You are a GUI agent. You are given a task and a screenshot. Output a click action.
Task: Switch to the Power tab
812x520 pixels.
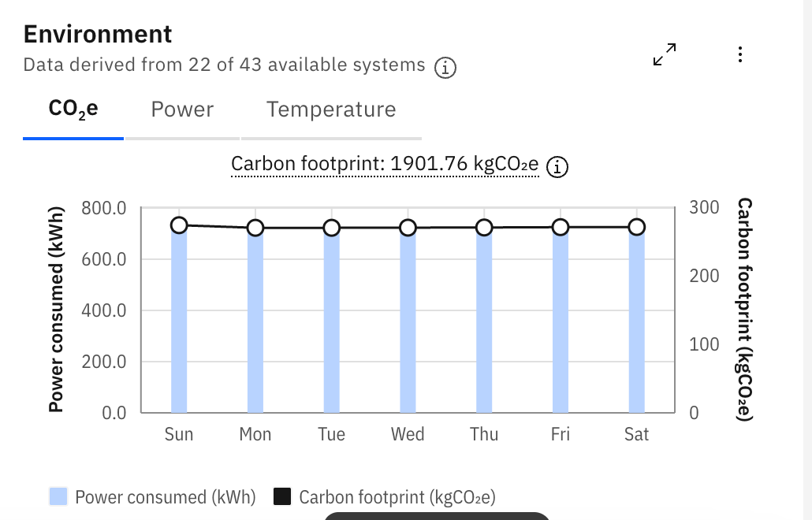coord(182,110)
